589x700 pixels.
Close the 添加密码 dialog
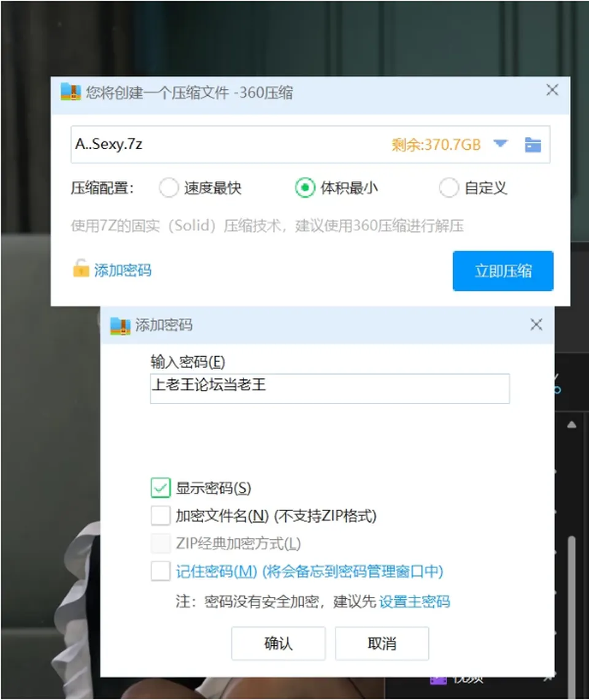click(536, 325)
